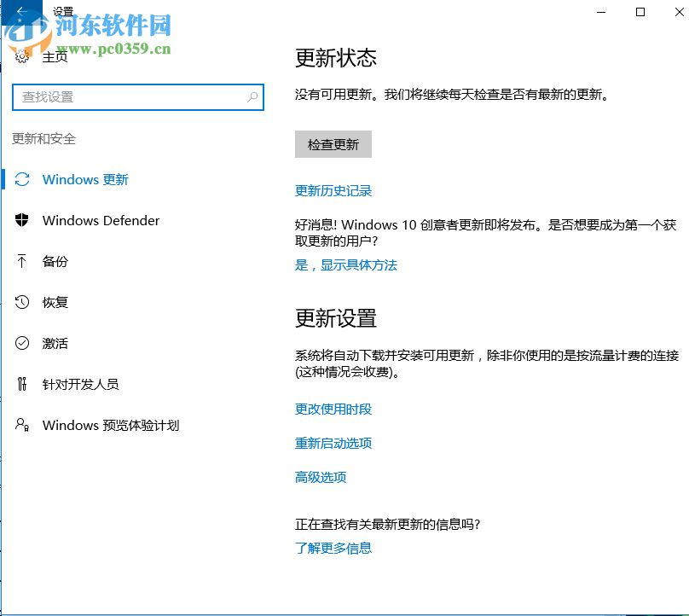Click the 针对开发人员 wrench icon
This screenshot has width=689, height=616.
pyautogui.click(x=23, y=384)
